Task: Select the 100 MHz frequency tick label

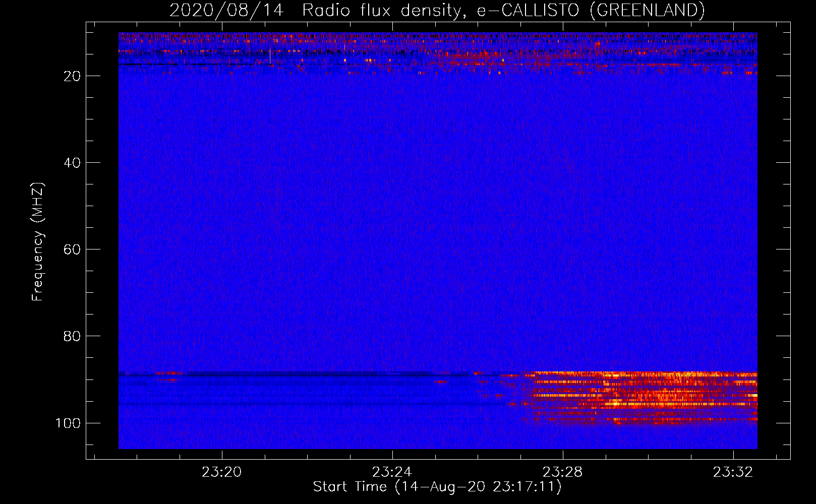Action: click(68, 423)
